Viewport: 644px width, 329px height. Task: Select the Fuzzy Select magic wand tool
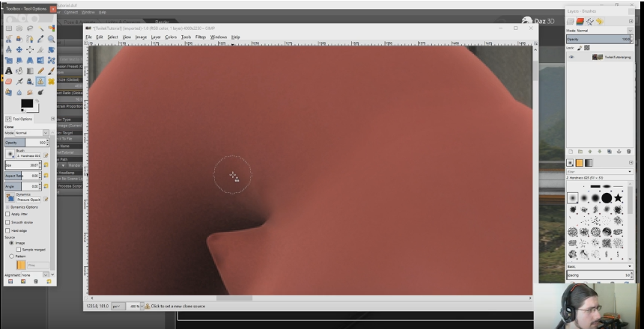point(40,28)
